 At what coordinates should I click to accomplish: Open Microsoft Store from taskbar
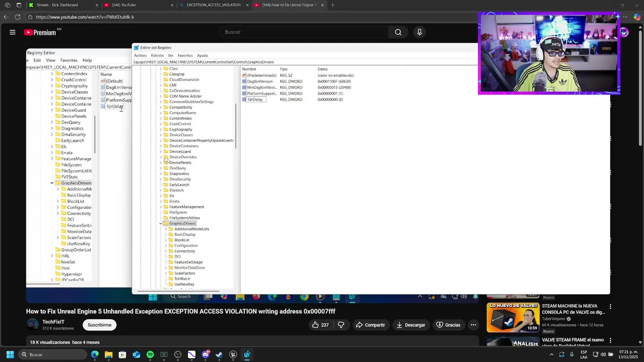(122, 354)
